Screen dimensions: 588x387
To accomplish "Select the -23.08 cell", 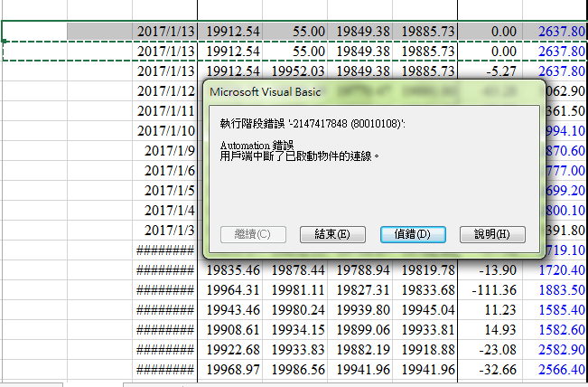I will [490, 349].
